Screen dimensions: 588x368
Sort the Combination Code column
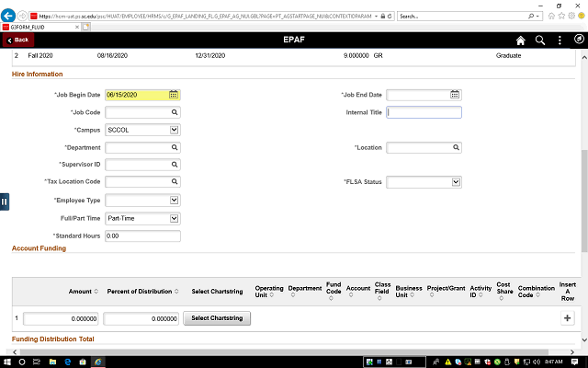pos(537,294)
